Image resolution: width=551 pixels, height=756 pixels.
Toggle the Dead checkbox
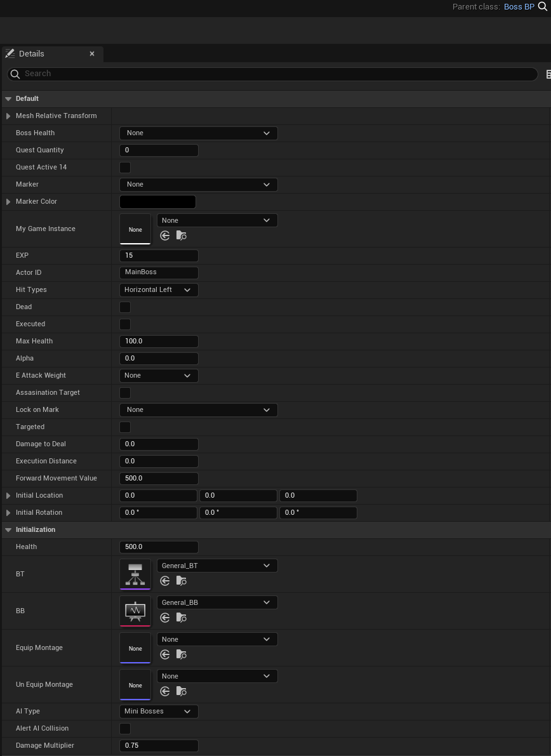[x=125, y=307]
